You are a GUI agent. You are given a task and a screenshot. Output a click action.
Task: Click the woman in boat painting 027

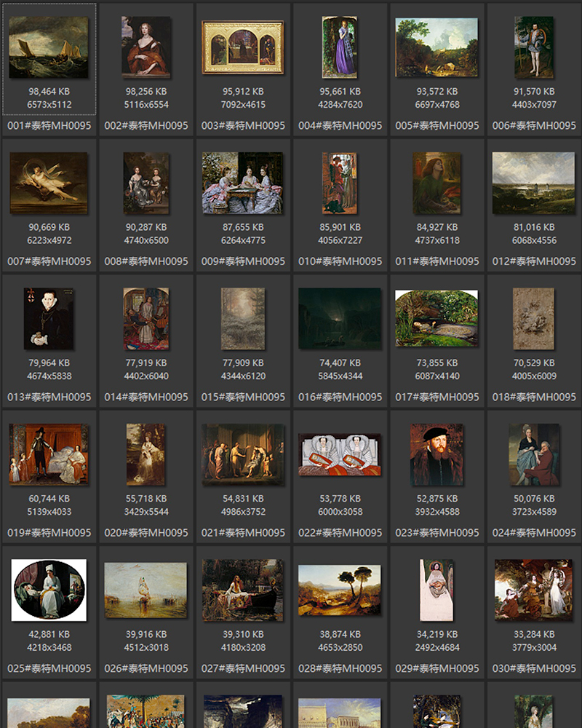pos(243,590)
